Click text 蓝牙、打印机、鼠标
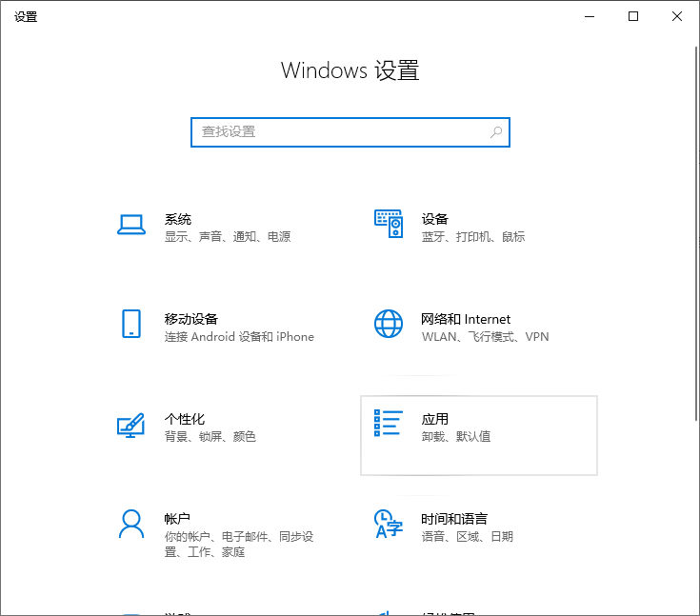 point(473,236)
